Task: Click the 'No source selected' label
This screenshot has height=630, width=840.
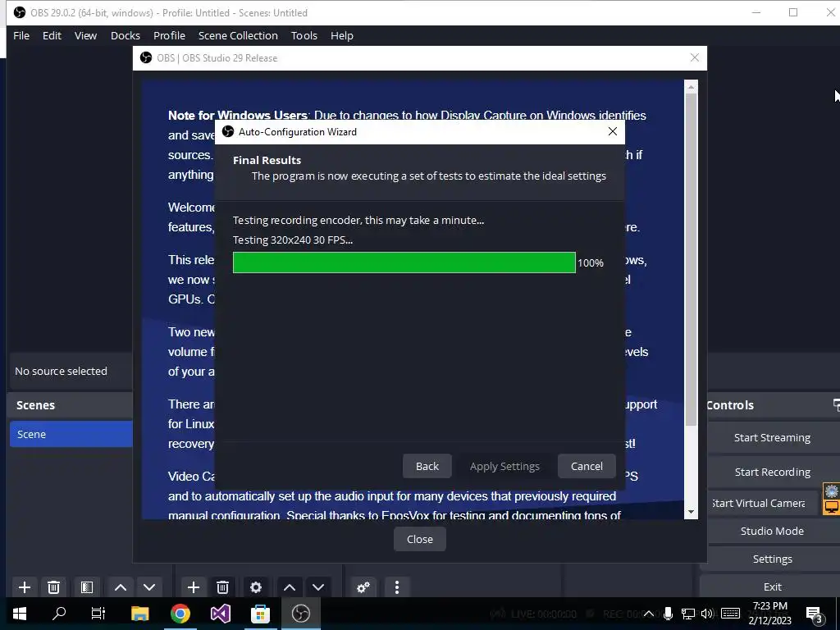Action: coord(61,371)
